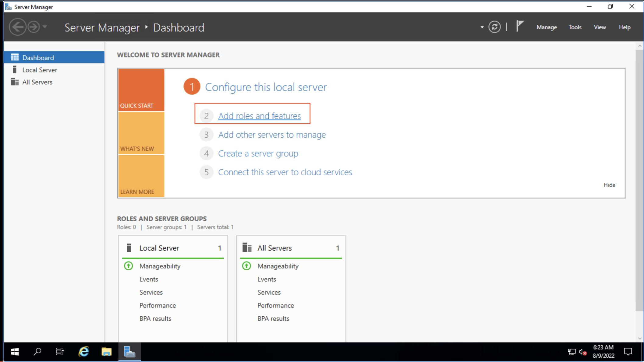
Task: Open the View menu
Action: tap(600, 27)
